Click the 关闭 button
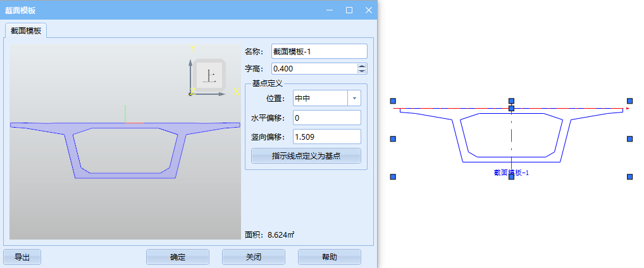Image resolution: width=644 pixels, height=268 pixels. click(x=254, y=257)
